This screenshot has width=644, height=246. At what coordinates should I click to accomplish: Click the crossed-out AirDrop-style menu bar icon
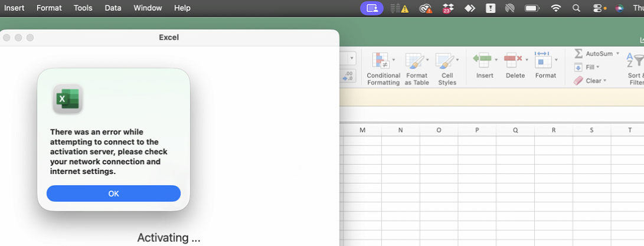coord(509,8)
